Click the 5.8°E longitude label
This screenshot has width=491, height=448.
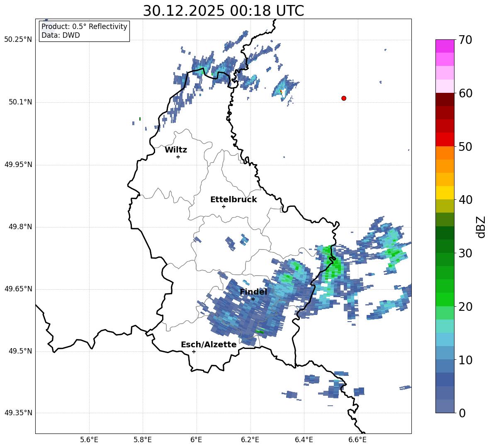143,440
